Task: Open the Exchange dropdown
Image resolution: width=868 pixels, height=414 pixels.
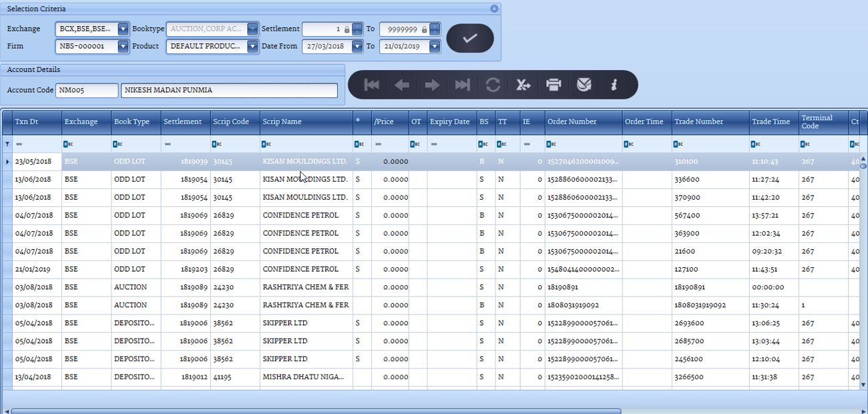Action: pos(123,29)
